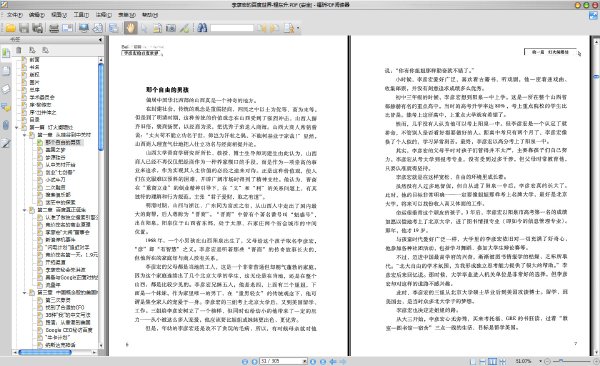
Task: Select the 目录 bookmark
Action: click(34, 120)
